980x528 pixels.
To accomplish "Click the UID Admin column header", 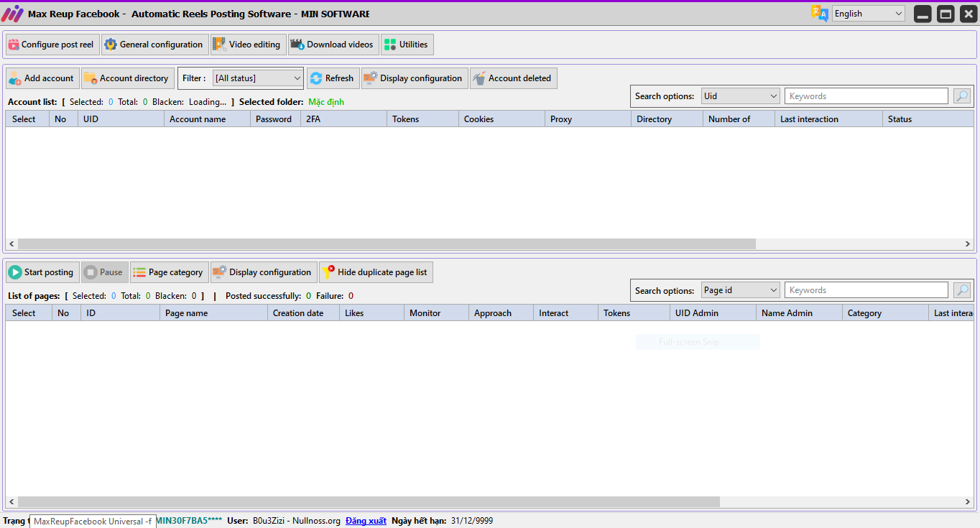I will click(713, 313).
